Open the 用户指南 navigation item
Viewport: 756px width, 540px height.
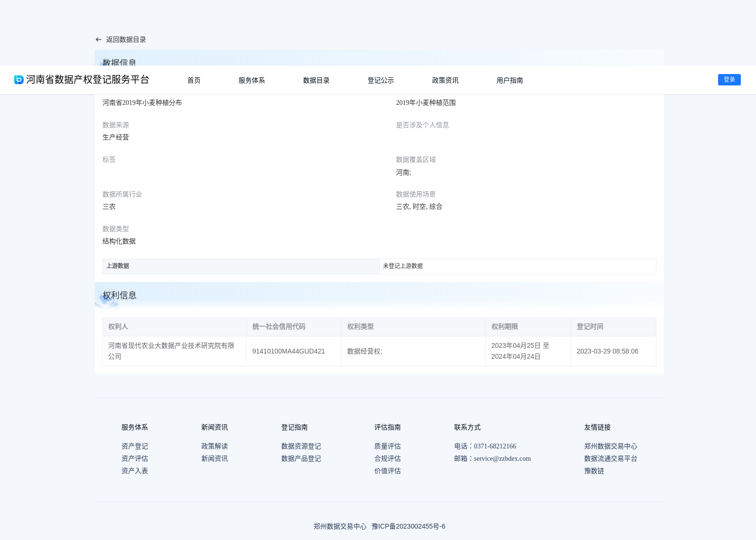coord(510,80)
